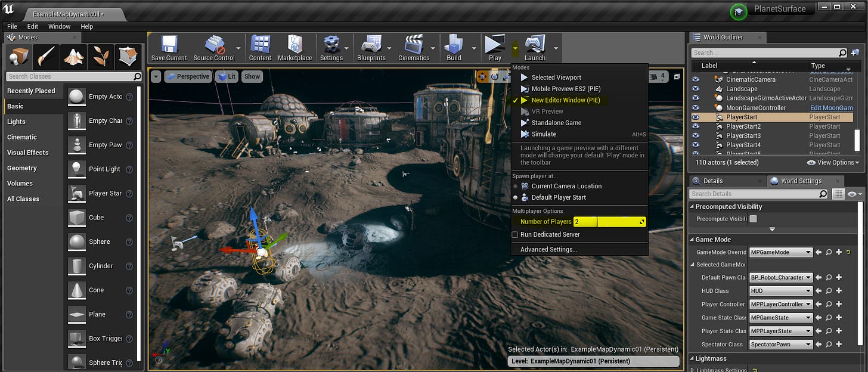Image resolution: width=868 pixels, height=372 pixels.
Task: Open the Content browser icon
Action: pos(260,48)
